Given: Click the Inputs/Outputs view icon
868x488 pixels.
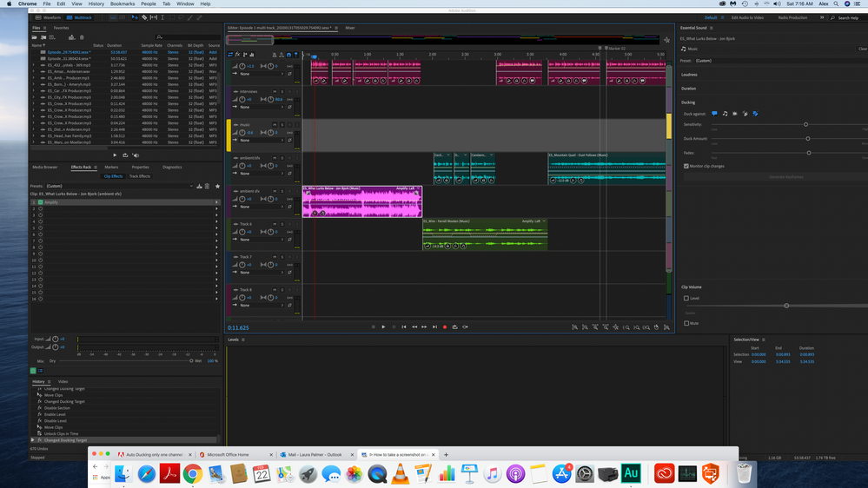Looking at the screenshot, I should pyautogui.click(x=230, y=54).
